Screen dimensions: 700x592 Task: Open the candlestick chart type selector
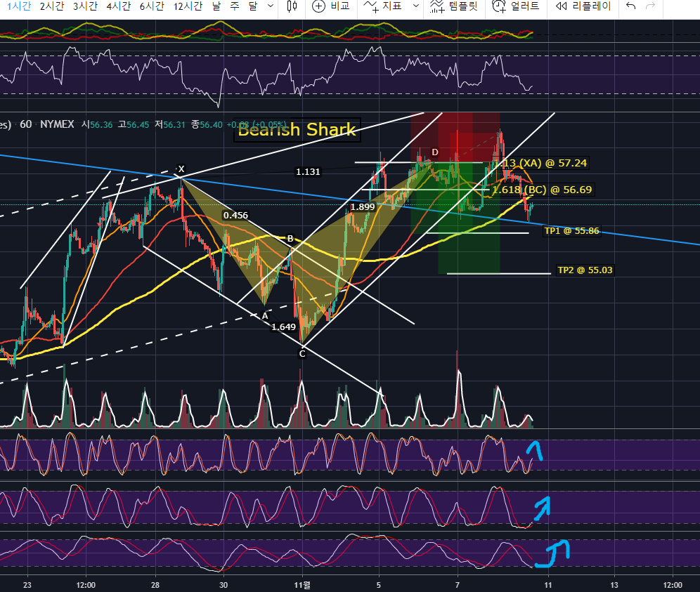click(292, 6)
